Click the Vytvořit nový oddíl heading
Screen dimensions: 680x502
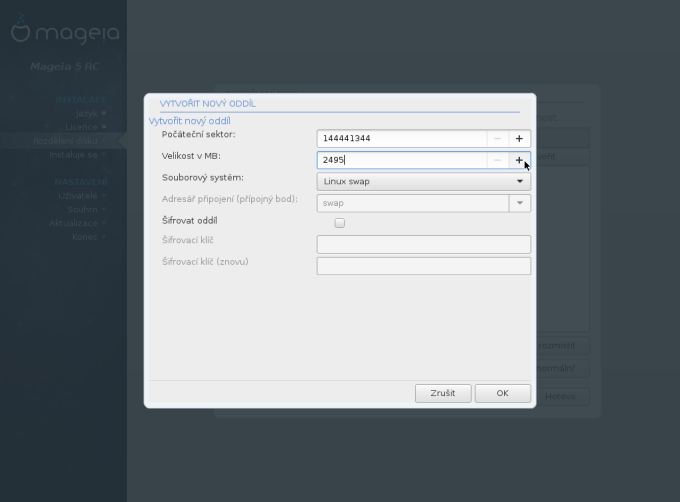tap(190, 121)
